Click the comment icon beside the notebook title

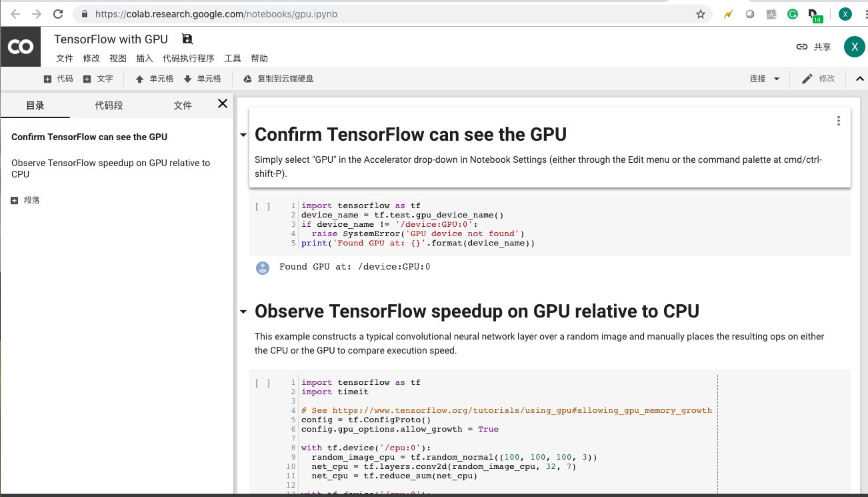point(187,39)
